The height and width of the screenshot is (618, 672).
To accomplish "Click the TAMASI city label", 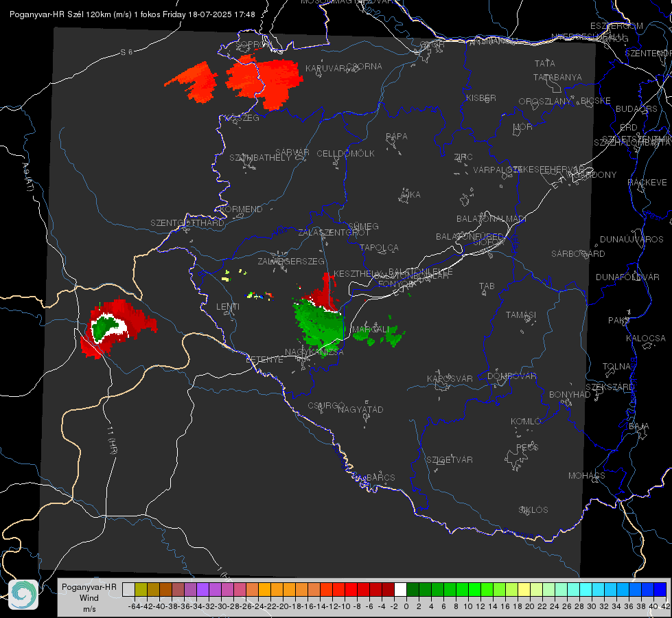I will tap(521, 315).
